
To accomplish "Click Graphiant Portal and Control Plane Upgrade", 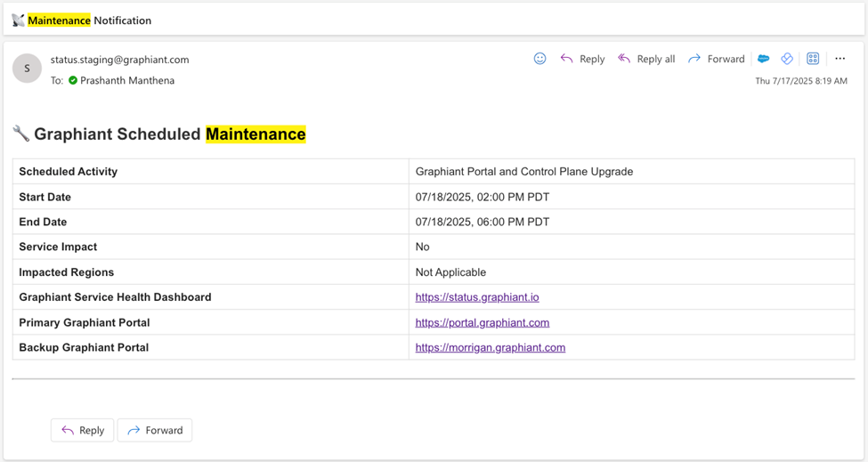I will point(524,172).
